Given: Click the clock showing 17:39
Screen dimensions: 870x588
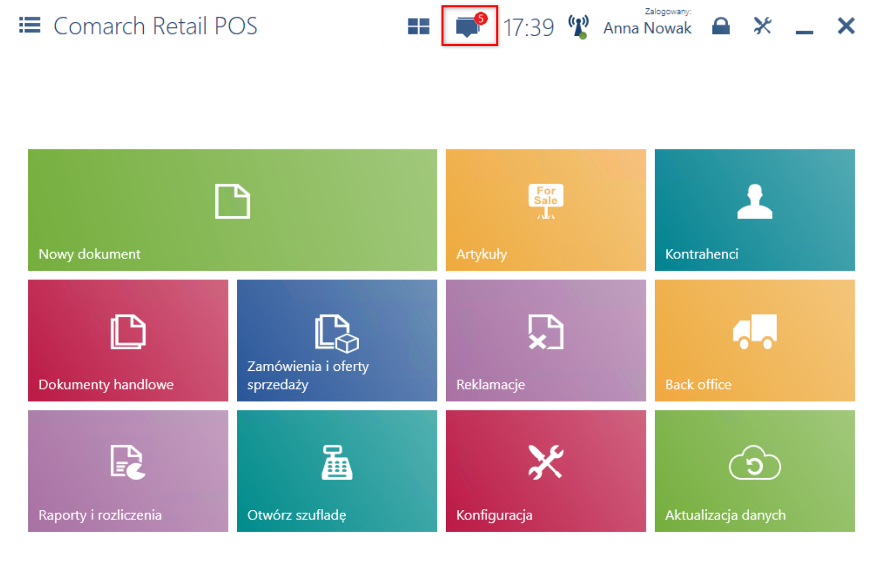Looking at the screenshot, I should point(528,27).
